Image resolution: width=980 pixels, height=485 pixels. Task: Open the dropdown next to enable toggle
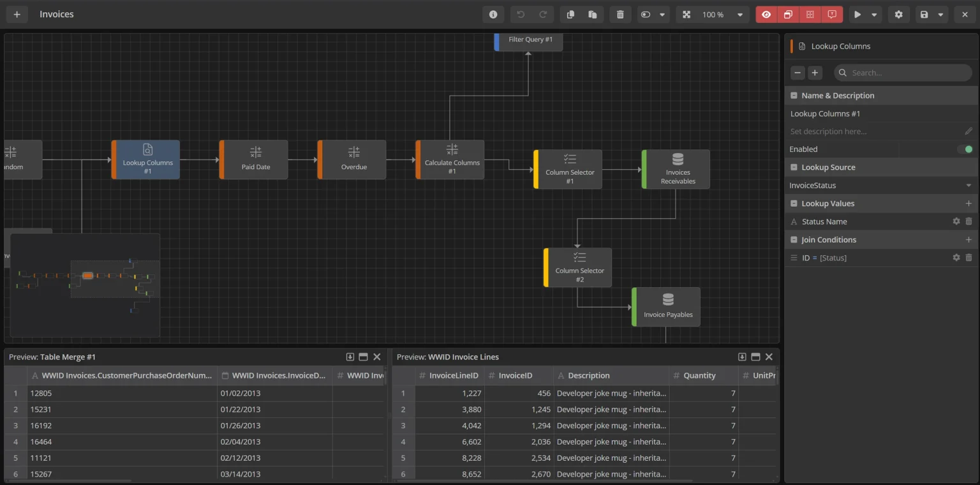point(662,15)
